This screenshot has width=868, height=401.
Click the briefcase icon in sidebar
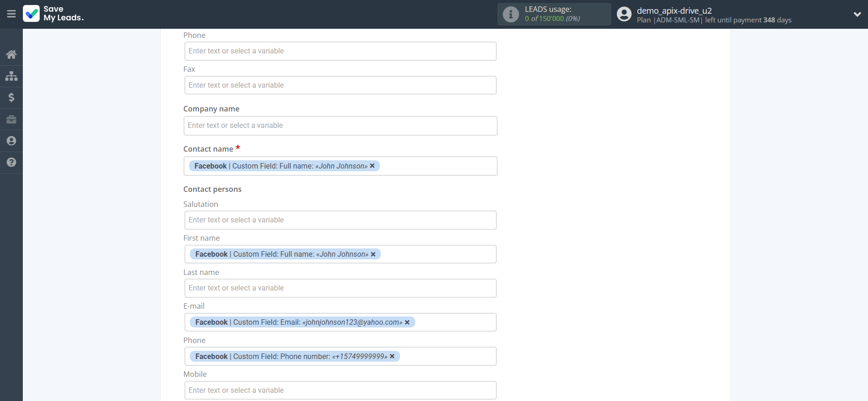(x=11, y=119)
